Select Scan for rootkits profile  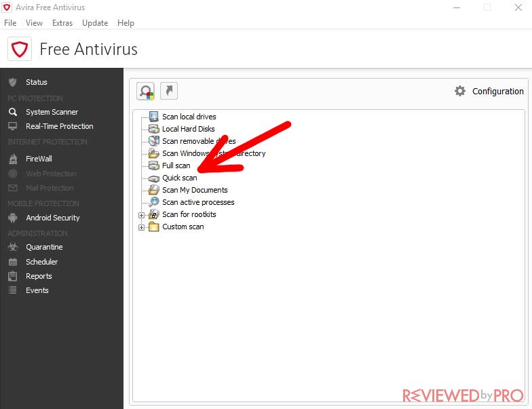coord(189,214)
